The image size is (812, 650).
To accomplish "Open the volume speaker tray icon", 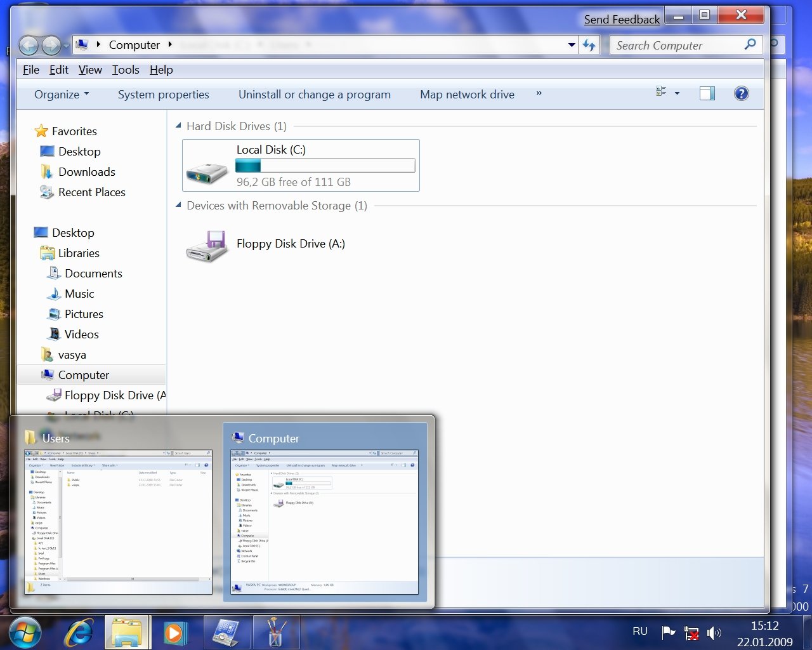I will tap(714, 632).
